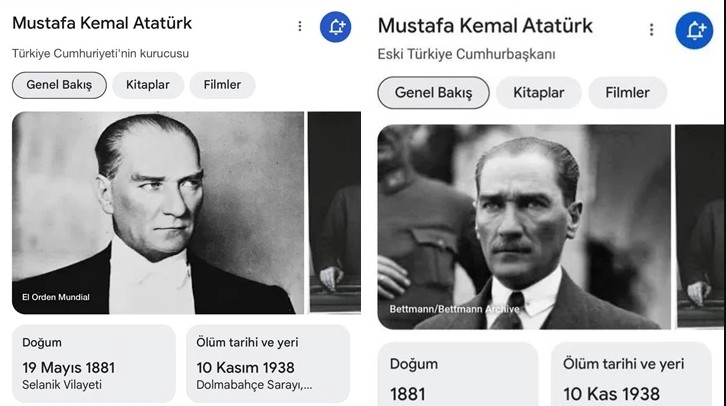Screen dimensions: 726x406
Task: Click the left Mustafa Kemal Atatürk title
Action: (102, 23)
